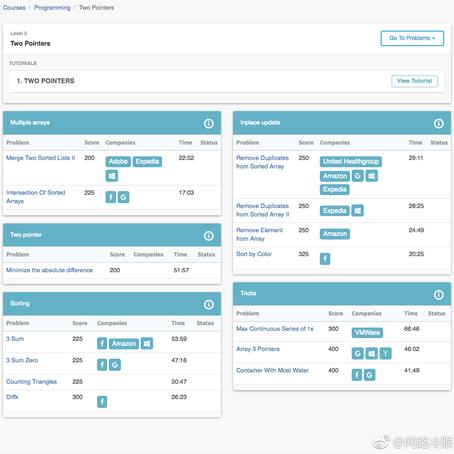Screen dimensions: 454x454
Task: Click Microsoft icon in Merge Two Sorted Lists row
Action: pyautogui.click(x=112, y=176)
